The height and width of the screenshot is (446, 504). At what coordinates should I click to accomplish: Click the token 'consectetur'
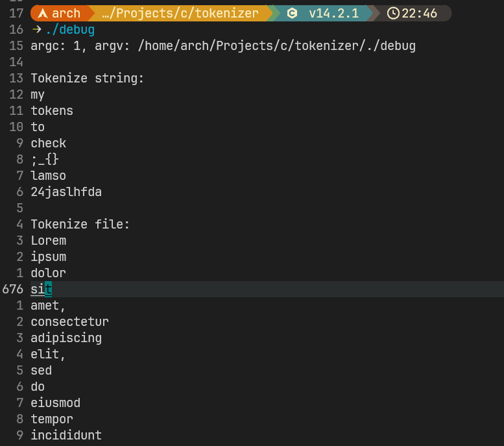[69, 322]
